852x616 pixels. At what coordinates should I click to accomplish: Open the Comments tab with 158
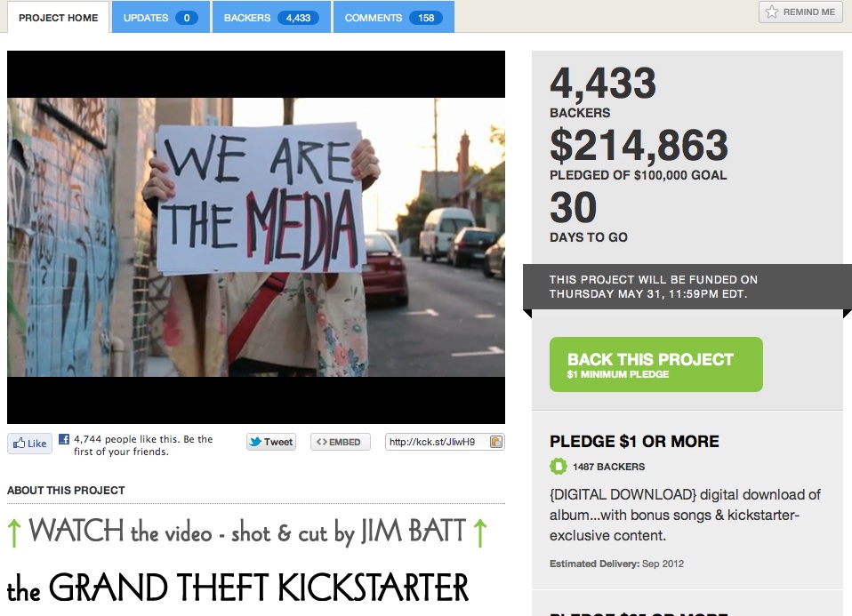393,18
